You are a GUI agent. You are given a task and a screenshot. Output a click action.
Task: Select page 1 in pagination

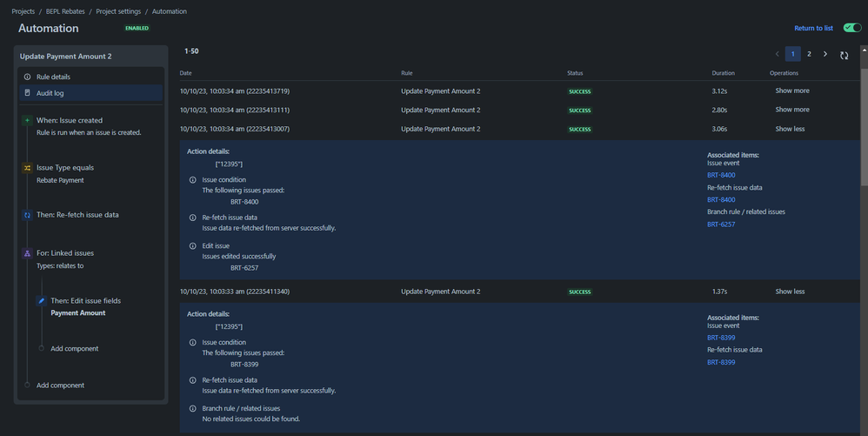792,54
